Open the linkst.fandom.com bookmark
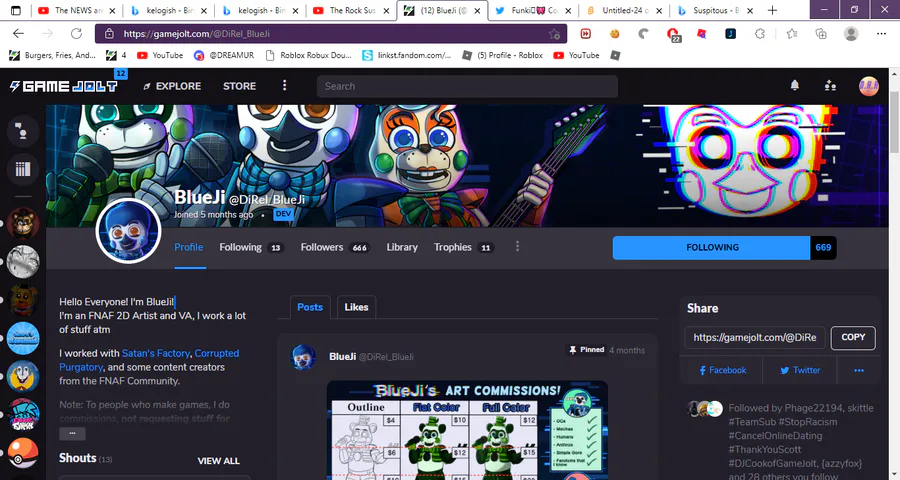The width and height of the screenshot is (900, 480). 407,55
